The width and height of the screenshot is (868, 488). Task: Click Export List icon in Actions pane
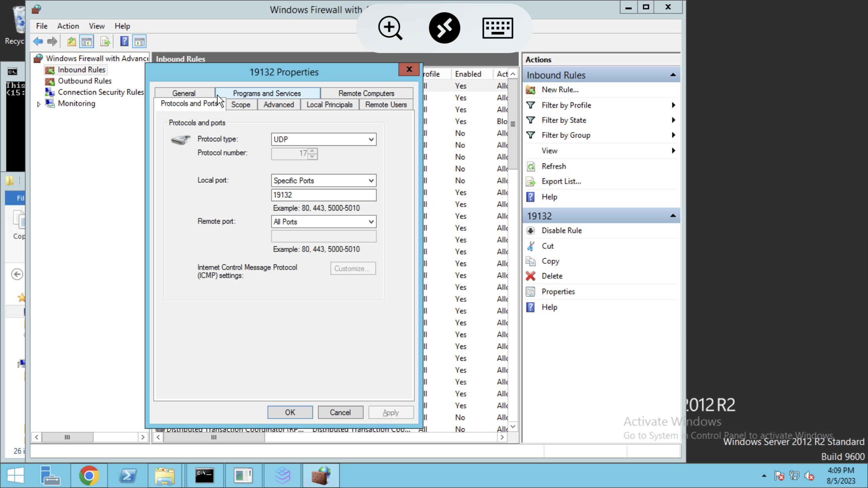531,182
